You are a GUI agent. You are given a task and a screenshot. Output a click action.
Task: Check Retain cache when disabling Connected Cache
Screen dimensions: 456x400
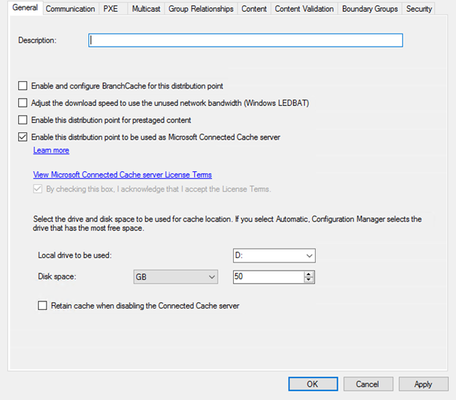coord(42,306)
